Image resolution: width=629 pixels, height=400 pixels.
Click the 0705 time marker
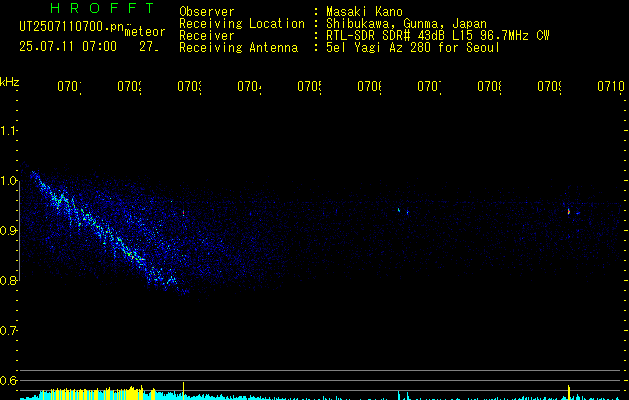(x=309, y=86)
